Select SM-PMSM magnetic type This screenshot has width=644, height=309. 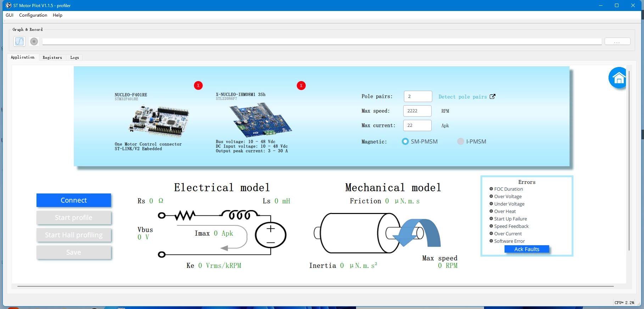pos(405,141)
